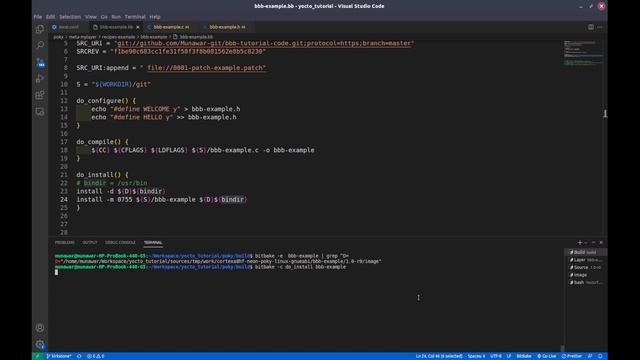
Task: Open the Selection menu
Action: coord(70,17)
